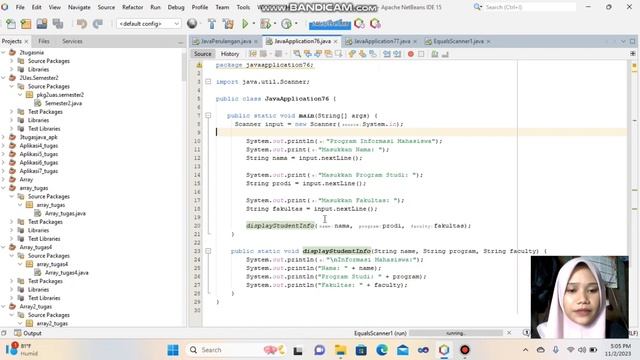Select the Source view button
This screenshot has height=360, width=640.
pyautogui.click(x=203, y=54)
